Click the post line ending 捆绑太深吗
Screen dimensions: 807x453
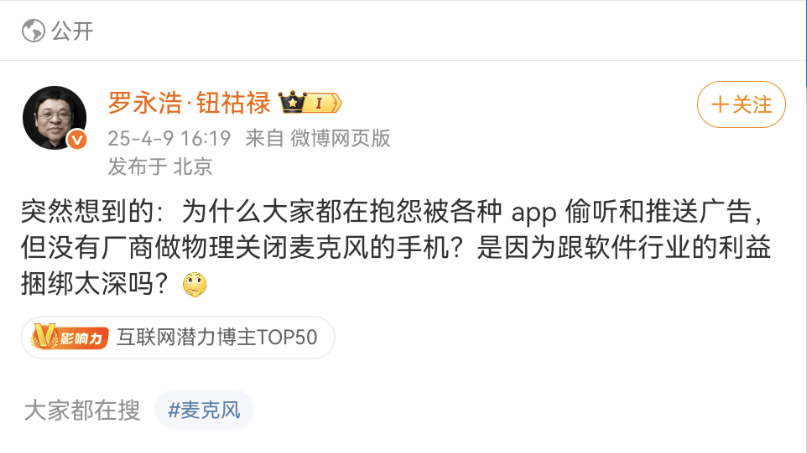(114, 284)
